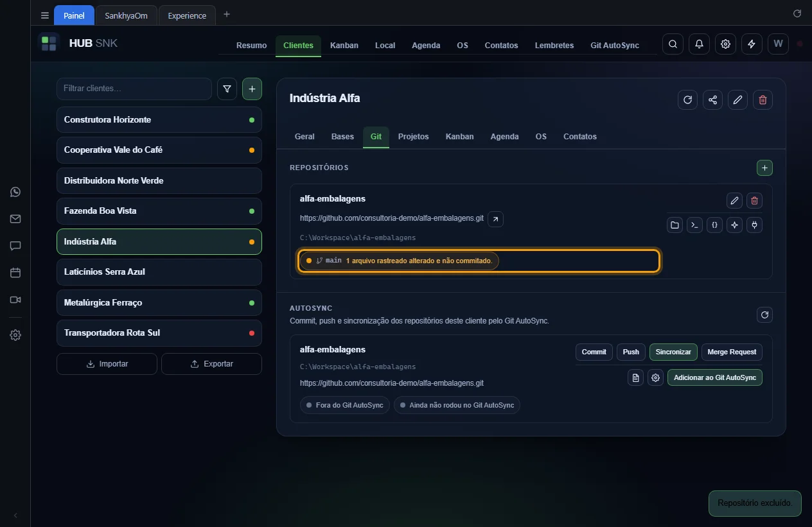
Task: Open the client Bases tab
Action: click(x=342, y=137)
